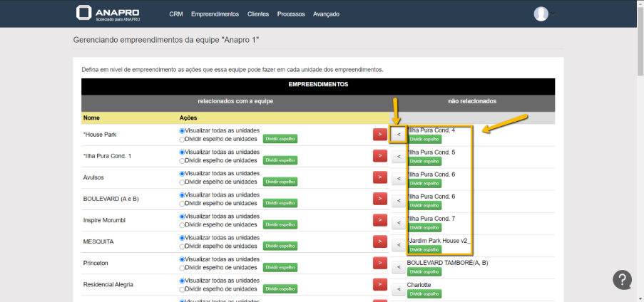644x302 pixels.
Task: Click the Nome column header
Action: tap(91, 118)
